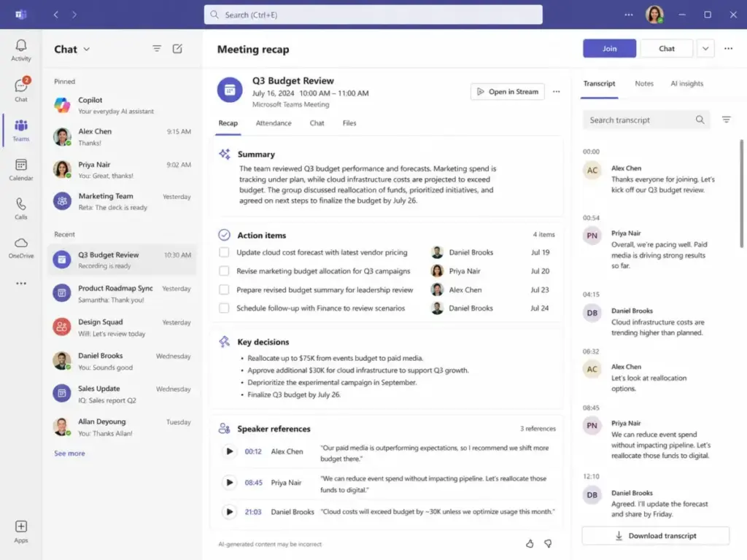Viewport: 747px width, 560px height.
Task: Open Q3 Budget Review recent chat
Action: click(122, 260)
